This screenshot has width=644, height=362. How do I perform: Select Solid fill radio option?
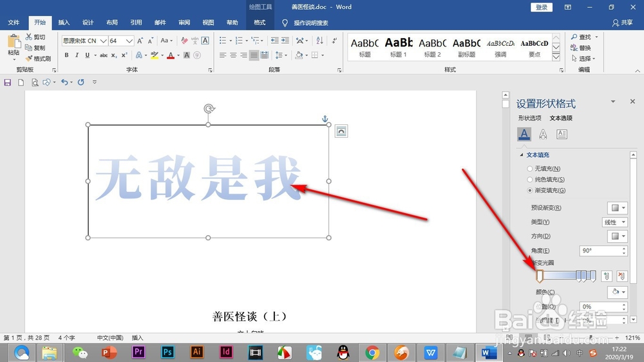coord(530,180)
